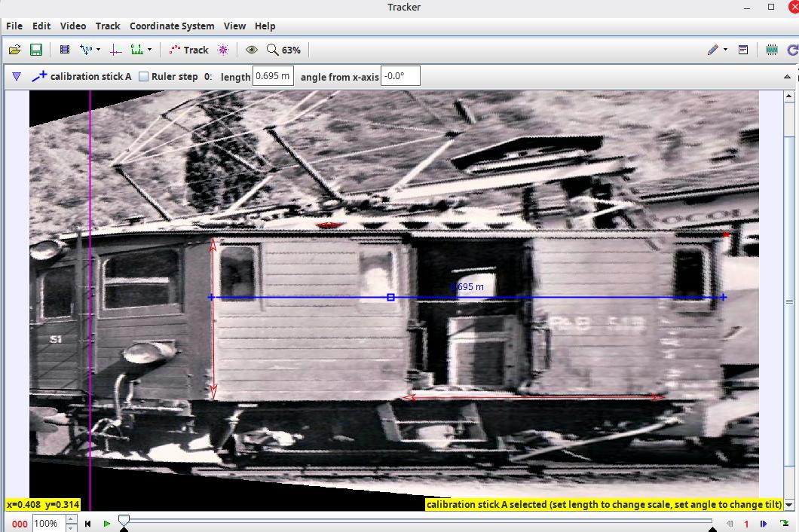Toggle the coordinate axes icon
The height and width of the screenshot is (532, 799).
pos(115,50)
